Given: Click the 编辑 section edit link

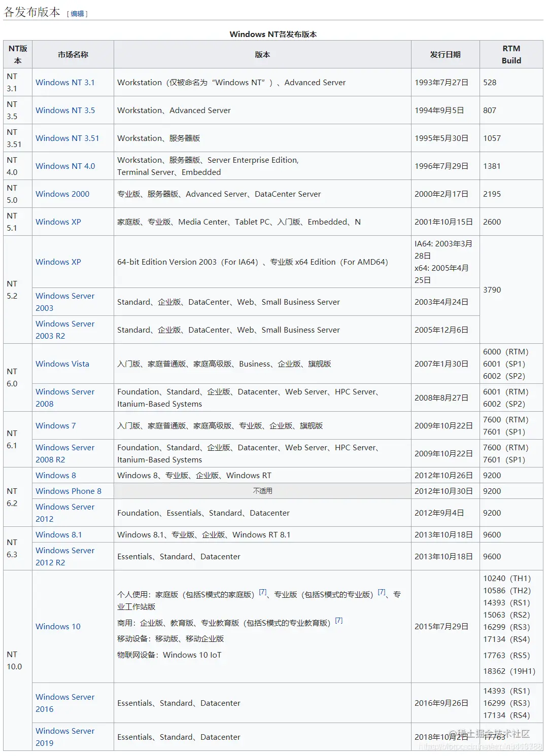Looking at the screenshot, I should [x=77, y=14].
